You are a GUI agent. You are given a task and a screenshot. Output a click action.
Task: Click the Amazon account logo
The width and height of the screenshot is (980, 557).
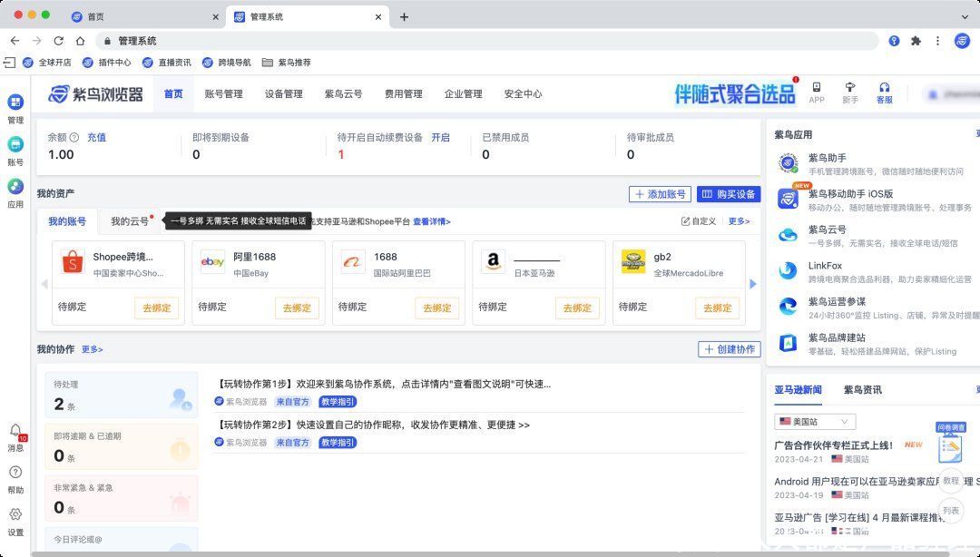click(x=493, y=262)
